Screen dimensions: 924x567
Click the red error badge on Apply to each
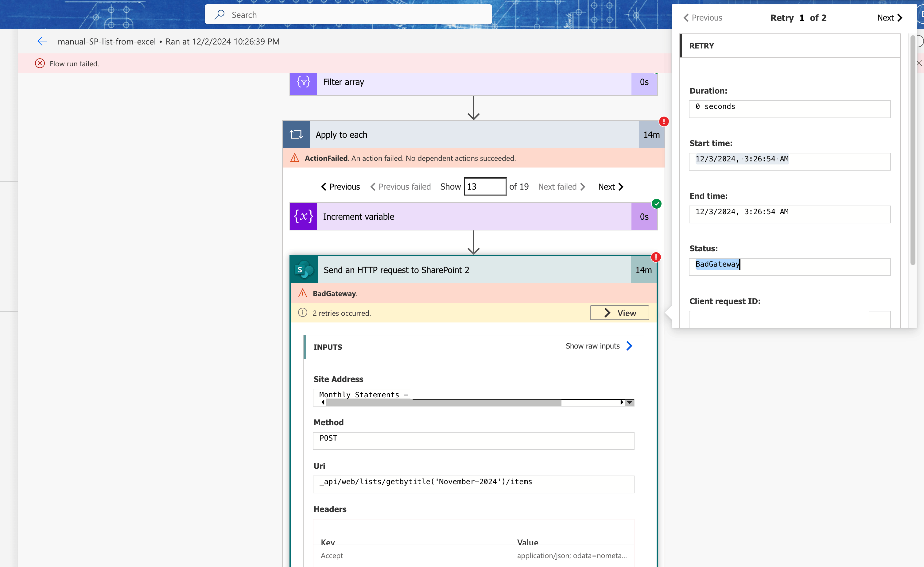664,121
